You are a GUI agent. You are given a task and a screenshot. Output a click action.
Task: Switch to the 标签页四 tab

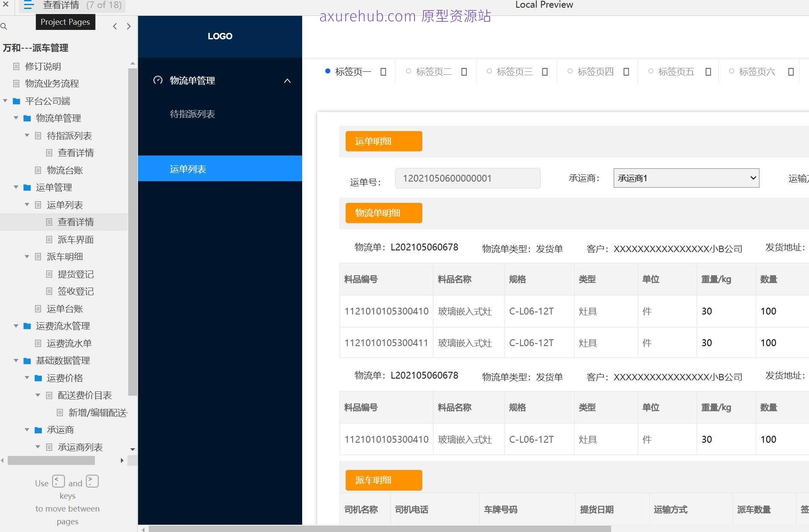[596, 71]
